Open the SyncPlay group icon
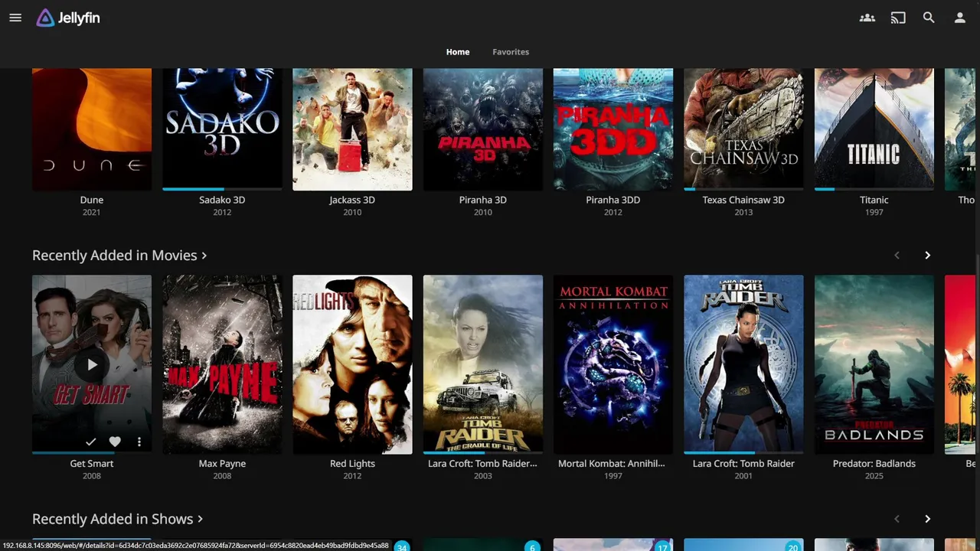This screenshot has width=980, height=551. tap(867, 18)
